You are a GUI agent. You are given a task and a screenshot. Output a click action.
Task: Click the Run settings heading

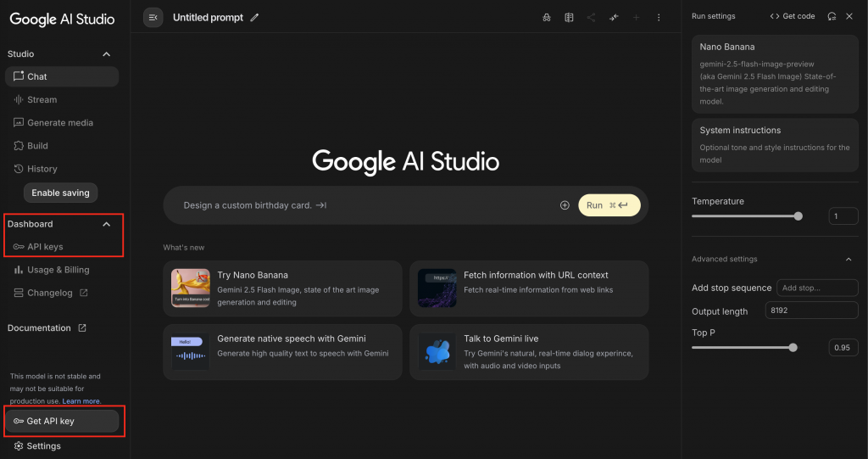714,16
